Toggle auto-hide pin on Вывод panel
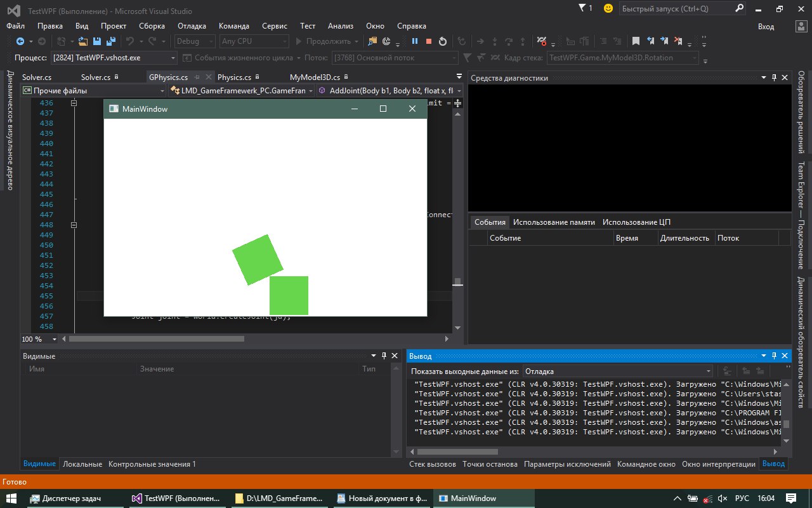The width and height of the screenshot is (812, 508). (774, 356)
